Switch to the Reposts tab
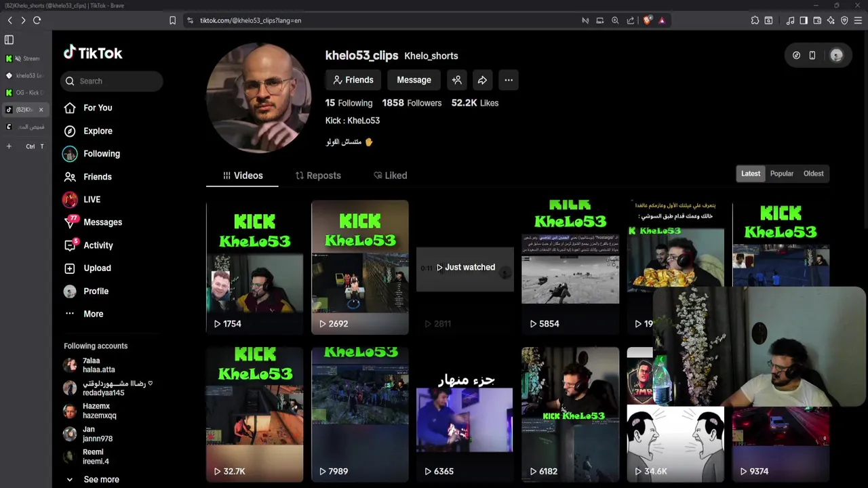868x488 pixels. 317,176
